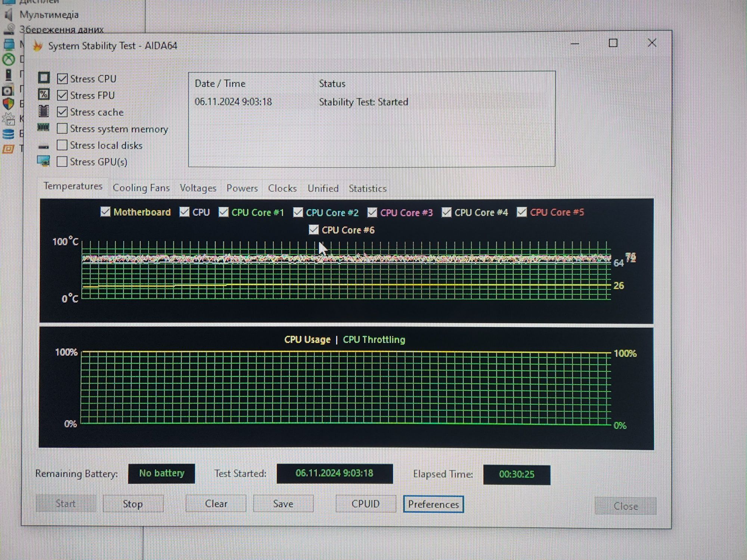Click the Status column header

(x=332, y=83)
